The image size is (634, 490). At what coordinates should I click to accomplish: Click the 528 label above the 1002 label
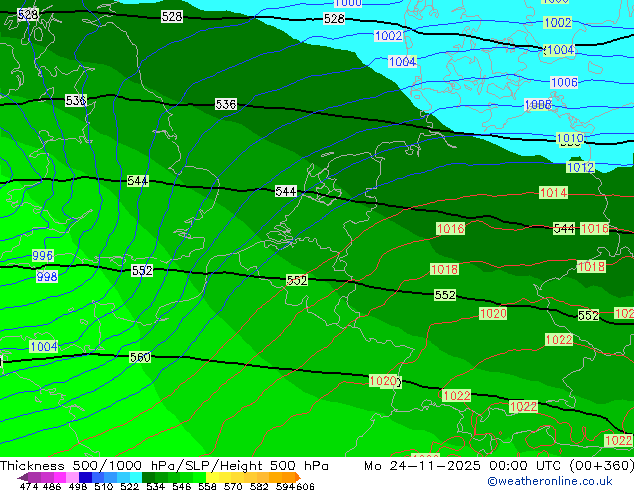(x=334, y=19)
